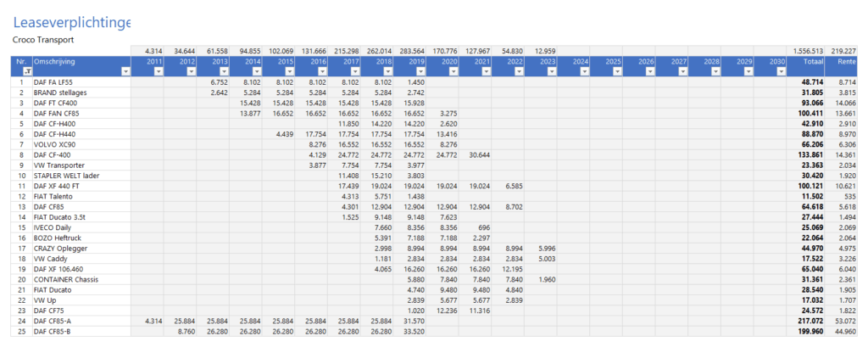Click the grand total cell 1.556.513

coord(810,52)
